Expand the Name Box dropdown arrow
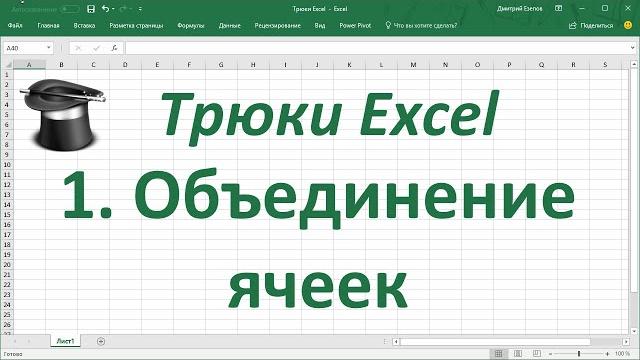The image size is (640, 360). pos(49,48)
